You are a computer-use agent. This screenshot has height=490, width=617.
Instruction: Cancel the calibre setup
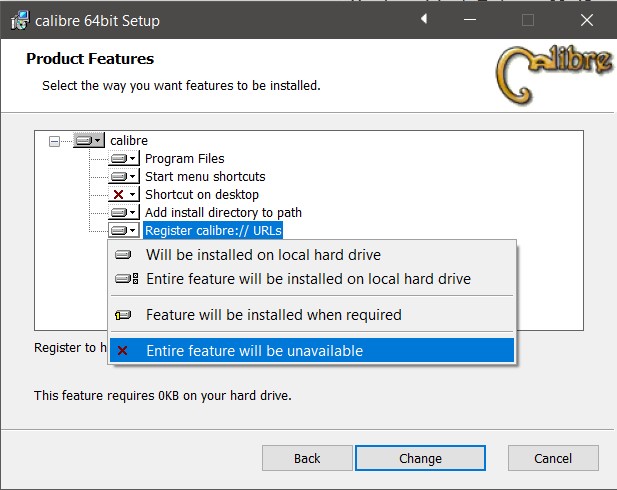point(553,458)
